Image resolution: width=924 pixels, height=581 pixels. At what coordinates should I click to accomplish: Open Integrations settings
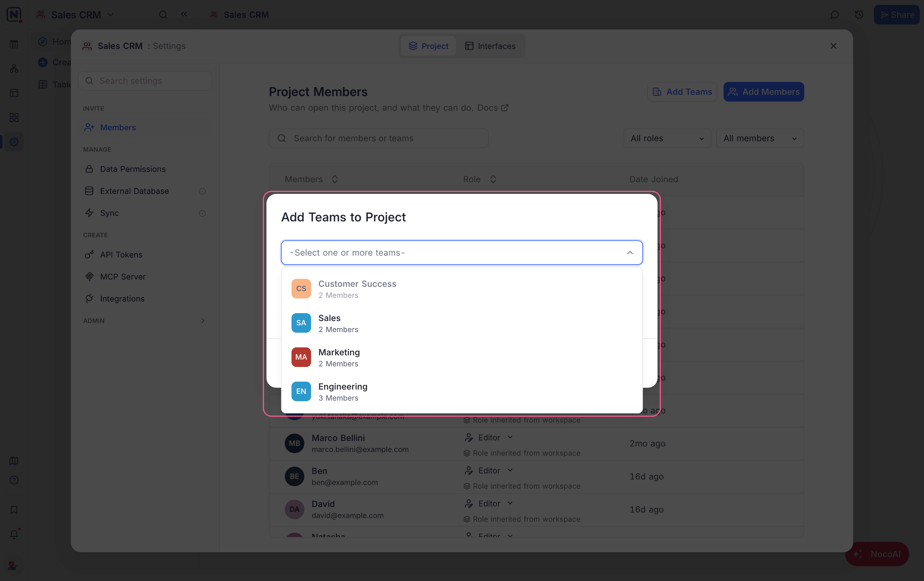[145, 299]
